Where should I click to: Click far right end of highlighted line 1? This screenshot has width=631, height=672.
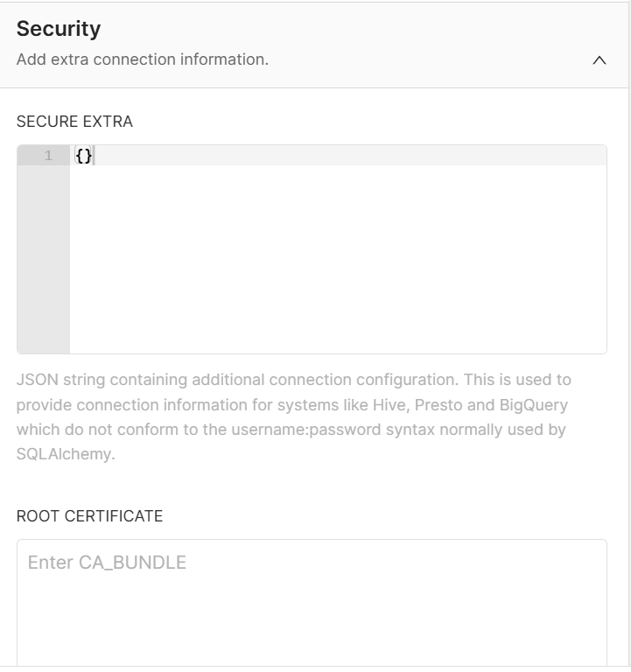click(595, 156)
